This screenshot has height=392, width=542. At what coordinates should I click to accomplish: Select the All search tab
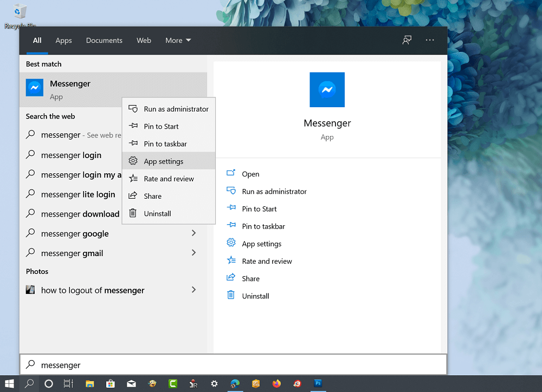[37, 41]
